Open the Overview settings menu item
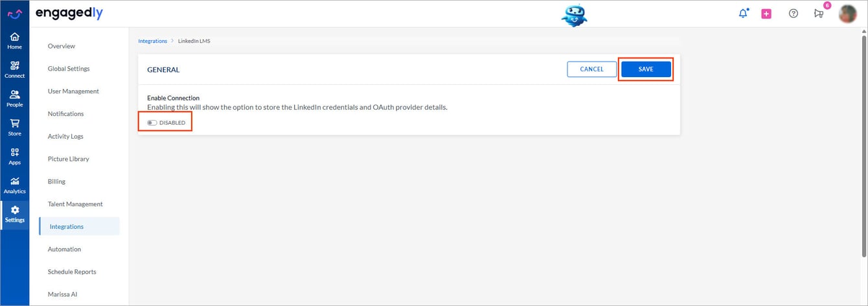Image resolution: width=868 pixels, height=306 pixels. pos(62,46)
